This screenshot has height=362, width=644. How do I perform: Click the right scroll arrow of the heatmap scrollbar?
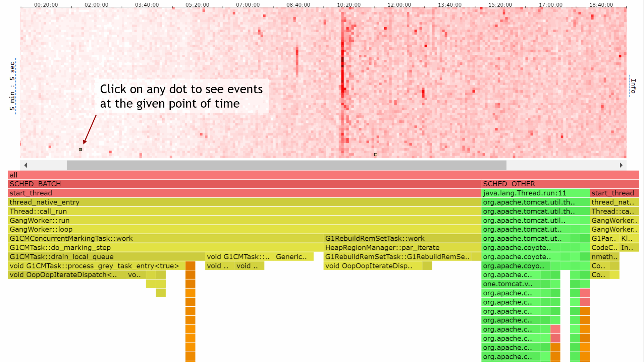point(621,165)
